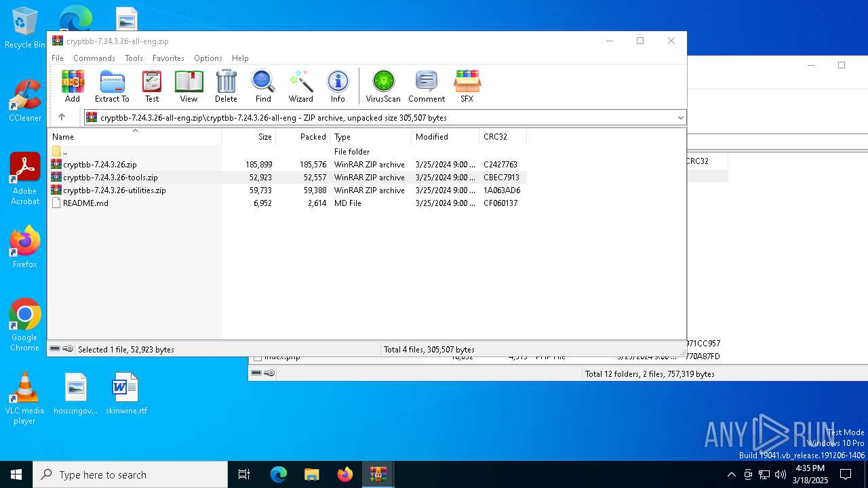Open Task View in taskbar

(x=244, y=474)
